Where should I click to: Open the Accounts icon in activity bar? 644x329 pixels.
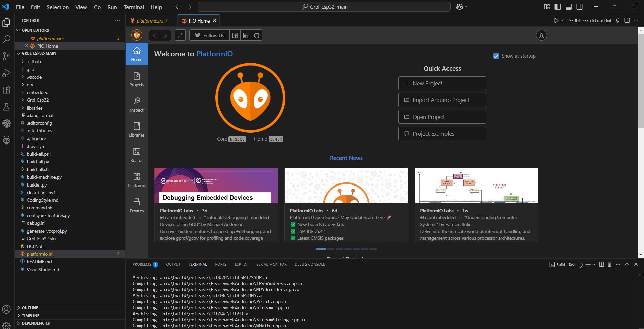click(x=6, y=309)
